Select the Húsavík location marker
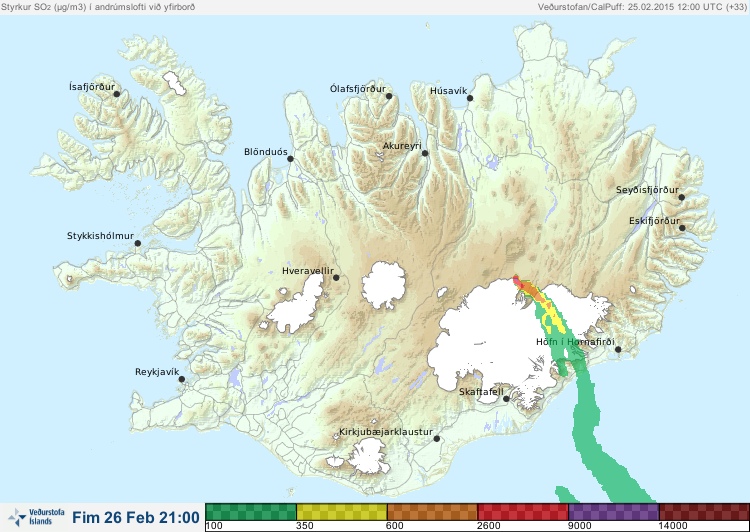 [x=470, y=98]
